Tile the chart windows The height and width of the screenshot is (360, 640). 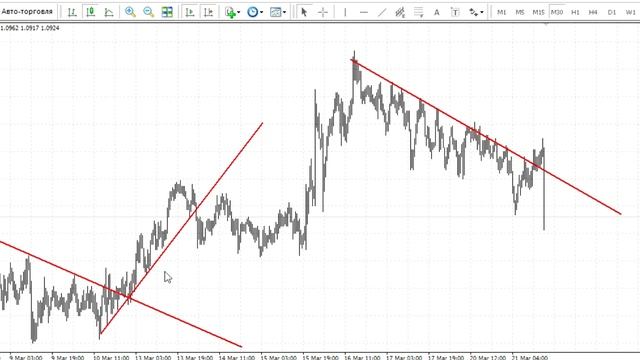click(x=167, y=12)
